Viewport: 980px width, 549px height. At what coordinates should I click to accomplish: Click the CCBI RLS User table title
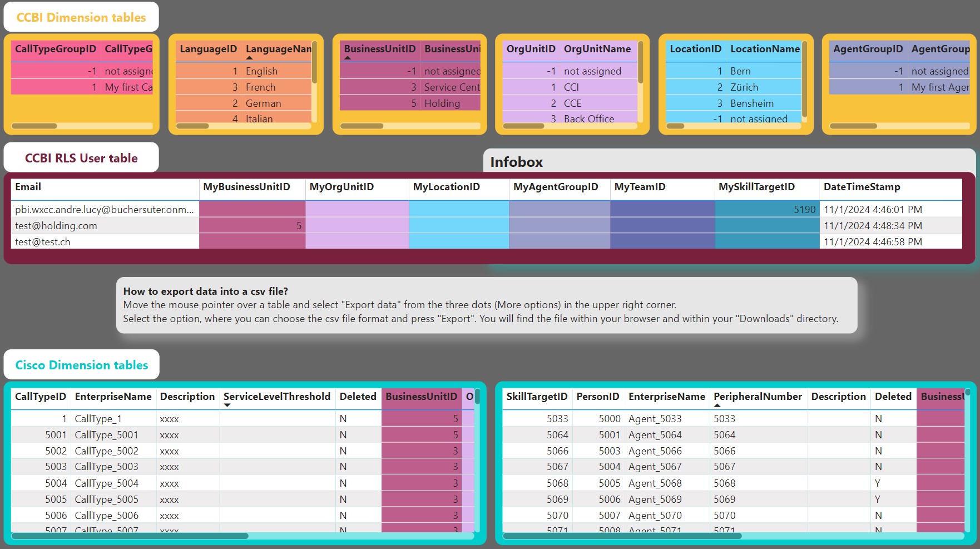click(81, 158)
